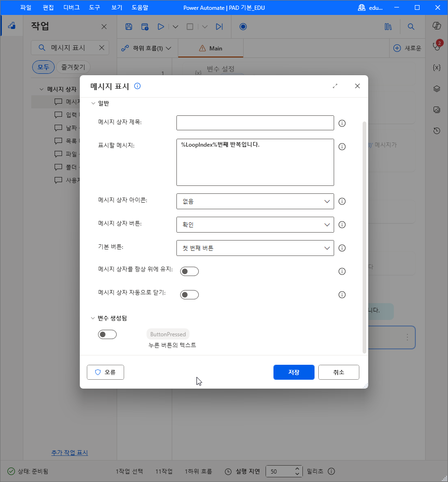This screenshot has height=482, width=448.
Task: Show info for 표시할 메시지
Action: point(342,147)
